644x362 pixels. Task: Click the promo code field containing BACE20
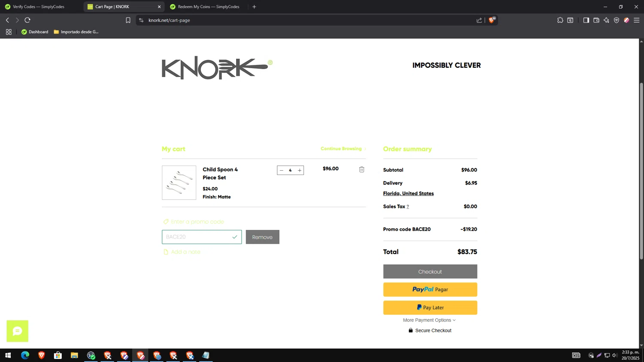click(x=202, y=237)
